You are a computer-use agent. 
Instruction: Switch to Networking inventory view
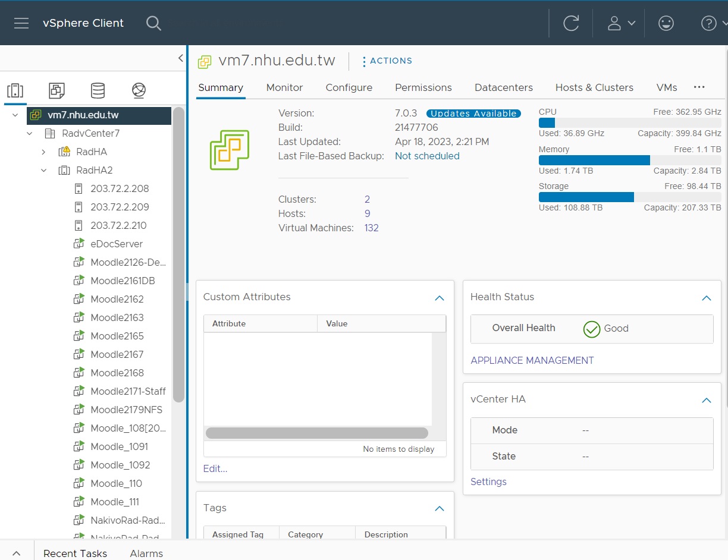click(x=139, y=90)
